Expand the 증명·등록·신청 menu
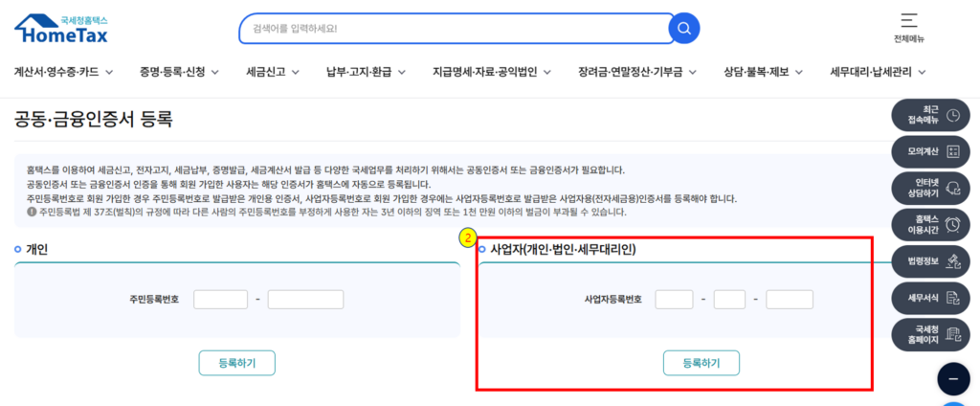 pos(179,72)
